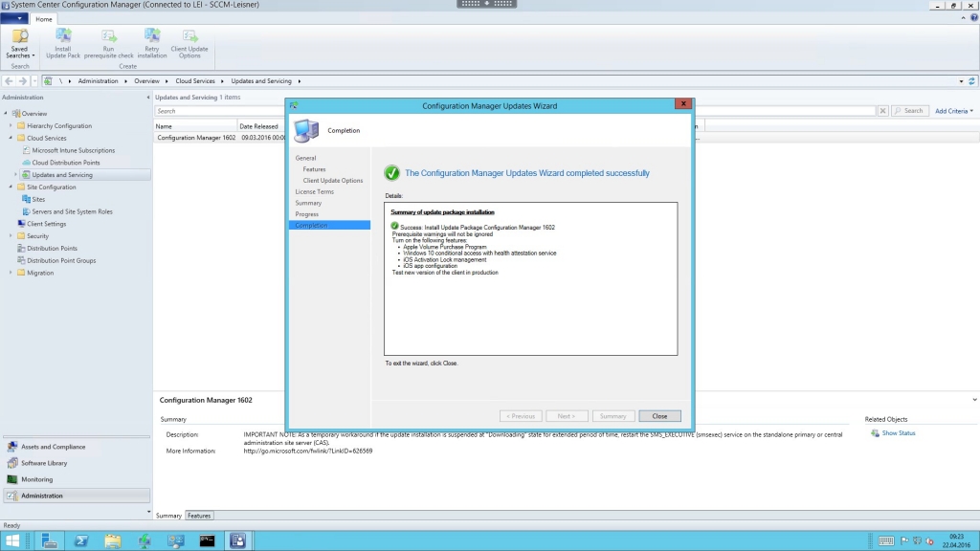Run prerequisite check from the ribbon
980x551 pixels.
(x=108, y=42)
